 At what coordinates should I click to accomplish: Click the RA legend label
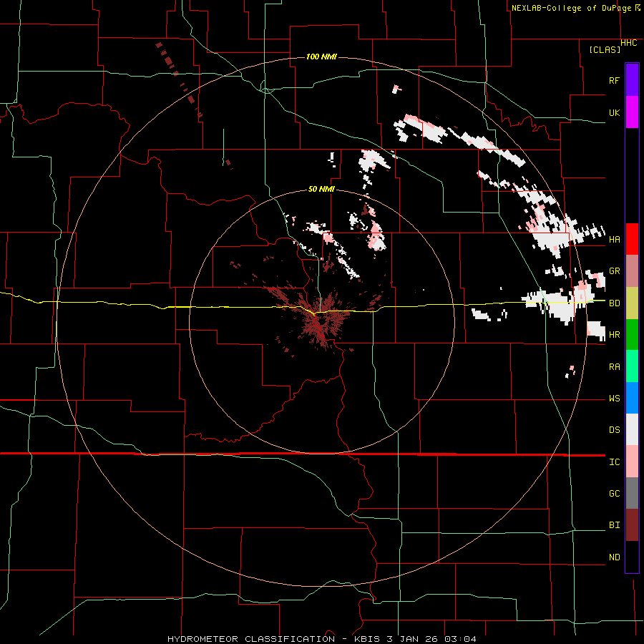click(x=614, y=367)
